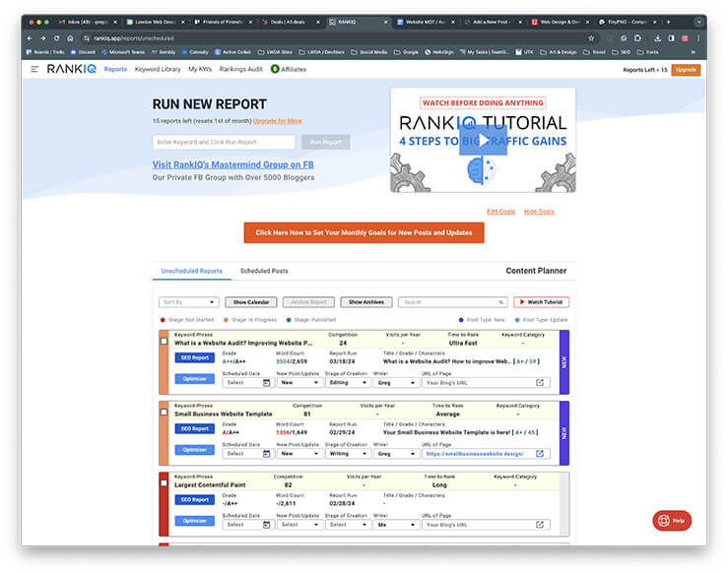Image resolution: width=728 pixels, height=574 pixels.
Task: Click the Watch Tutorial button
Action: coord(542,302)
